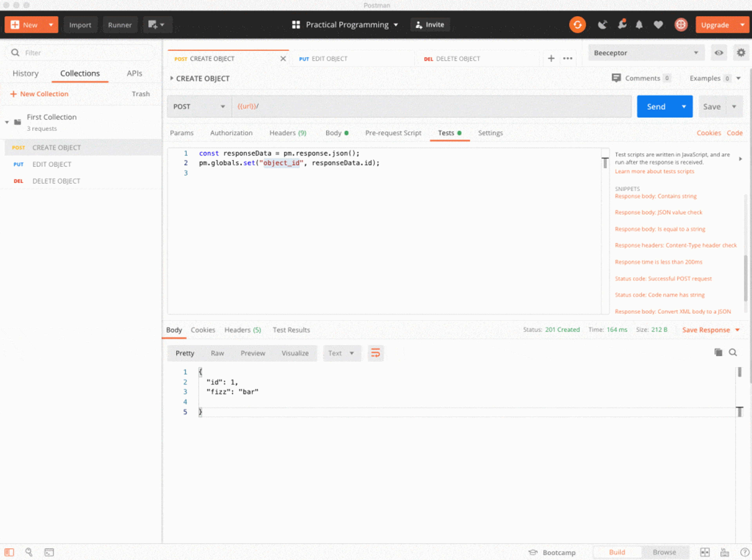Image resolution: width=752 pixels, height=560 pixels.
Task: Click the Send button
Action: tap(656, 106)
